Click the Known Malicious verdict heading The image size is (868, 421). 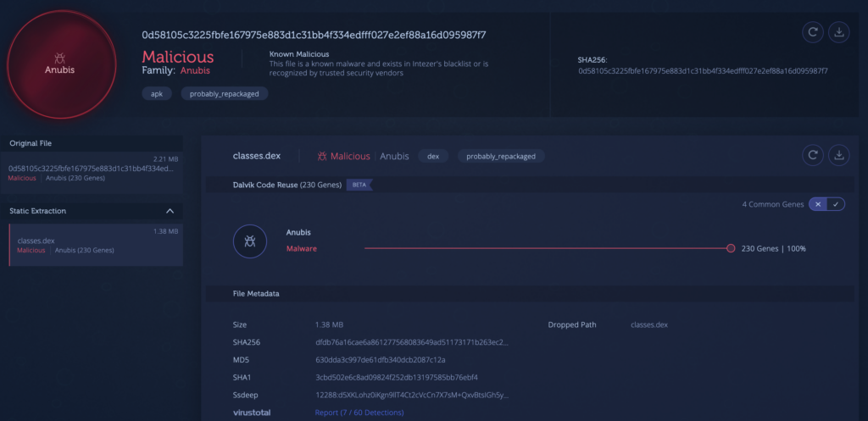(x=299, y=54)
